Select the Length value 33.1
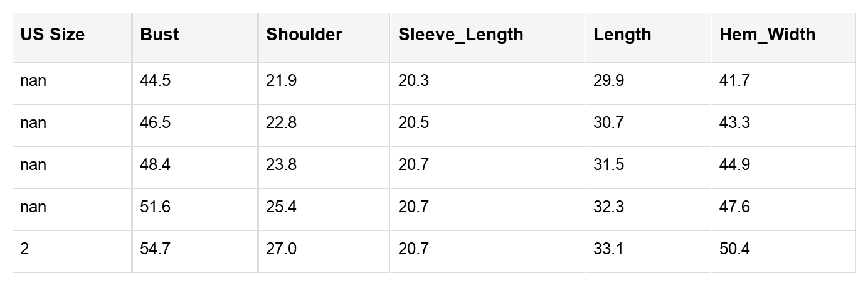The width and height of the screenshot is (868, 285). [x=608, y=249]
